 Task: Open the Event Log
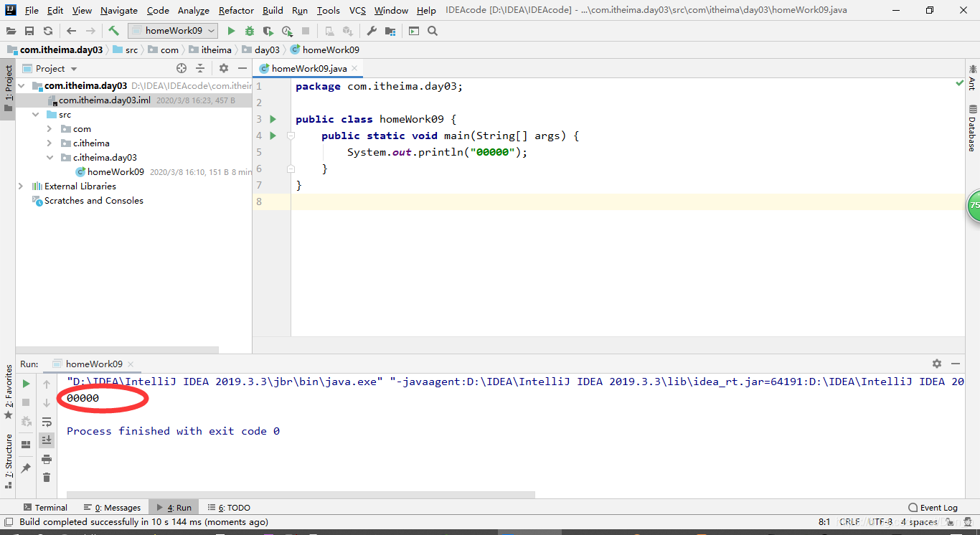point(933,507)
